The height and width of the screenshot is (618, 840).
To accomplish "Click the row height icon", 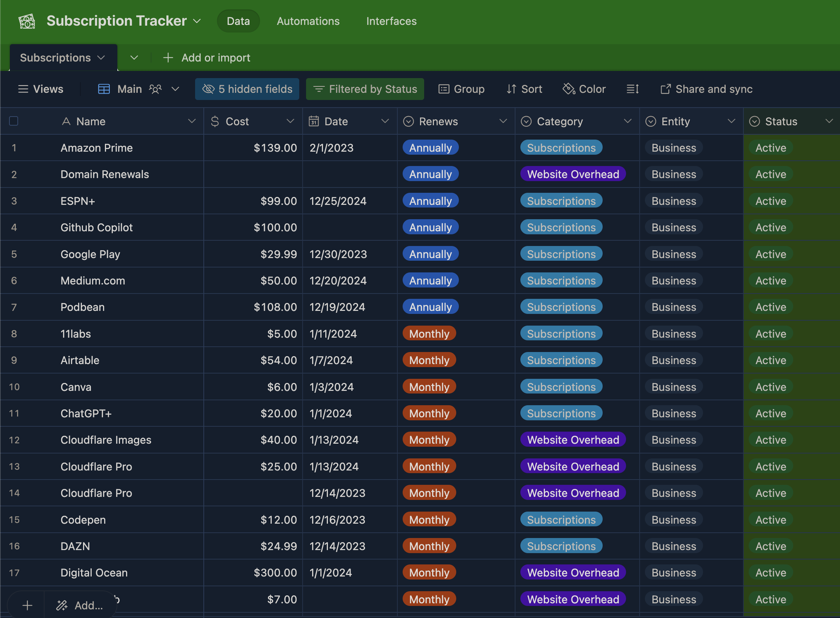I will [632, 89].
